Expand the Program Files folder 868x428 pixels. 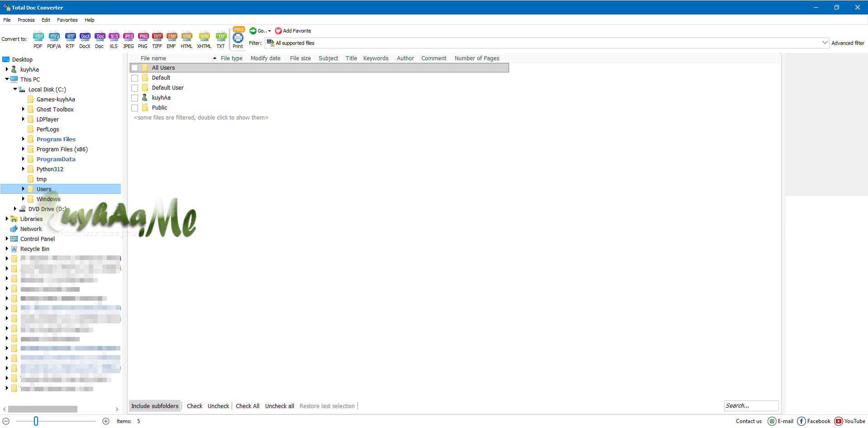(23, 139)
